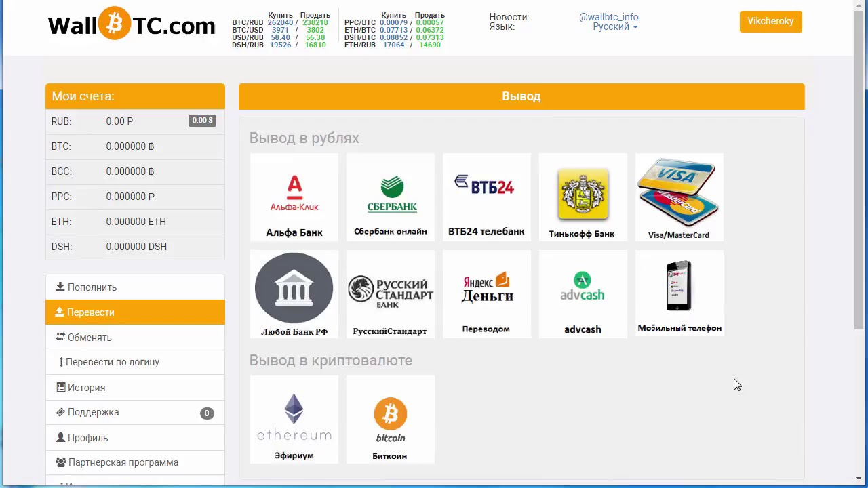Open История history section

point(135,388)
